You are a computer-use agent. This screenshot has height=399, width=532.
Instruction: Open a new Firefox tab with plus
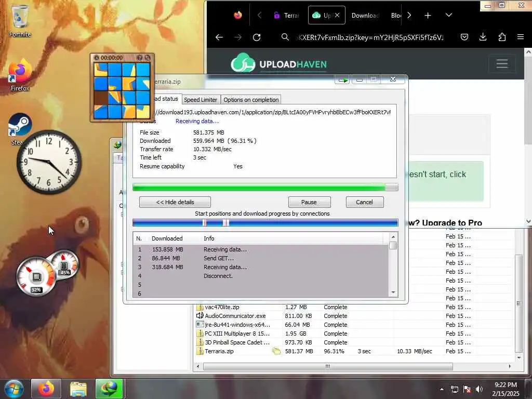(428, 15)
